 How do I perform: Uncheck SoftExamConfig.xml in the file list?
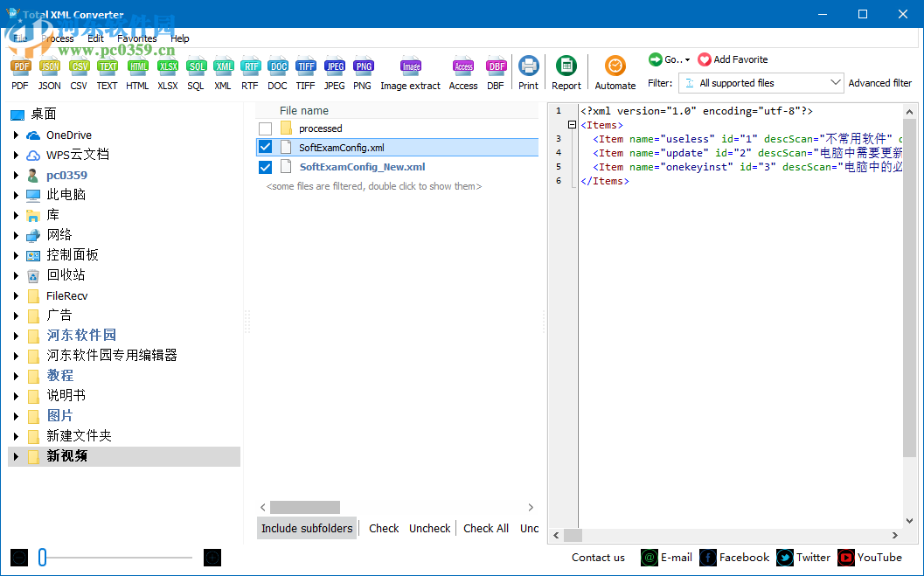265,146
